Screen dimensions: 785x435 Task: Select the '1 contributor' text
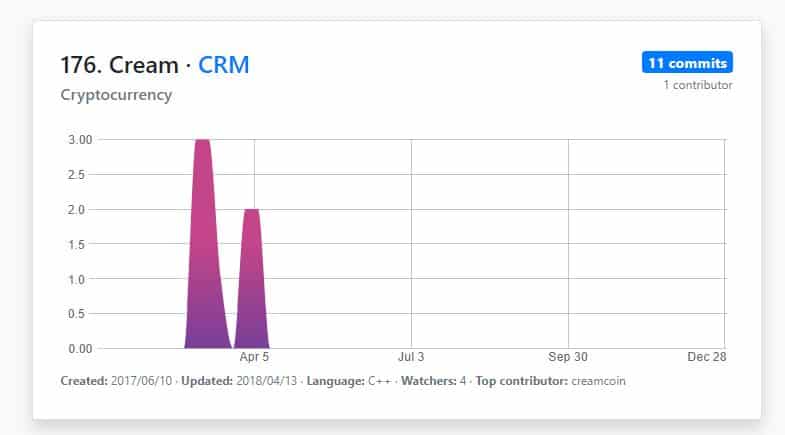pyautogui.click(x=698, y=85)
